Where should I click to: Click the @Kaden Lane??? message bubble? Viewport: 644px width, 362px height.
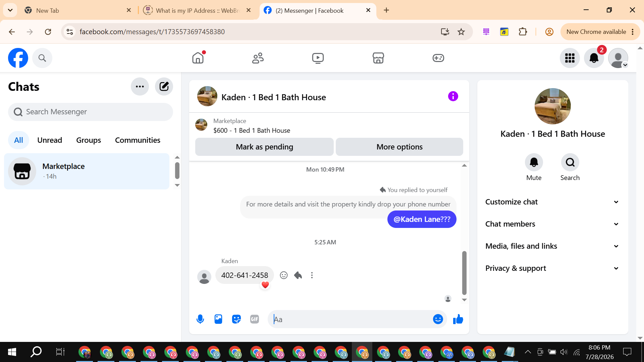(x=422, y=219)
